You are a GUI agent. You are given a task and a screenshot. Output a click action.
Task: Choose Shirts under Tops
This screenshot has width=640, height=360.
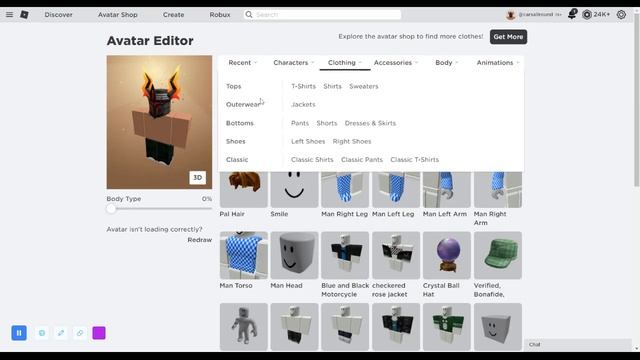332,87
